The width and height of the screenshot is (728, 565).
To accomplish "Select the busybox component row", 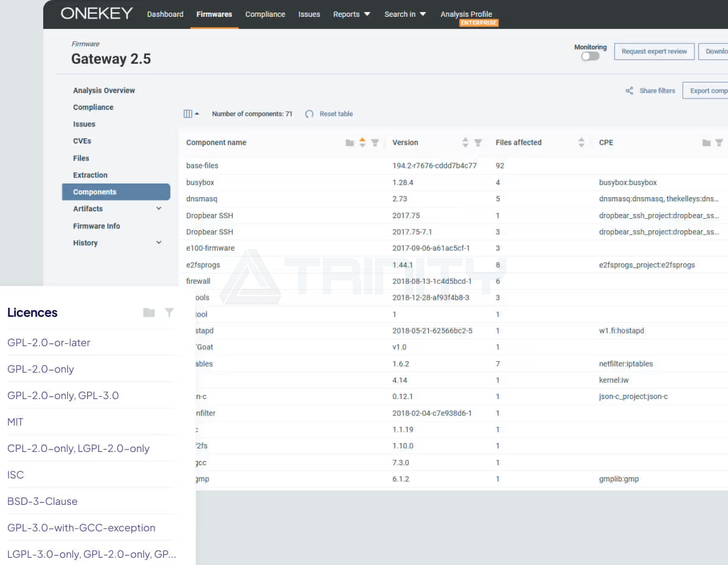I will (x=201, y=182).
